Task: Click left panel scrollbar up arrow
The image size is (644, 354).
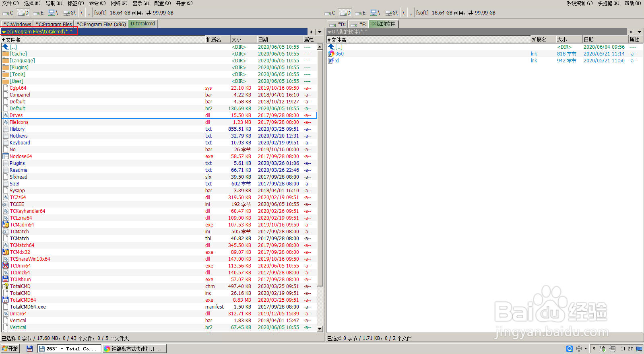Action: (x=320, y=47)
